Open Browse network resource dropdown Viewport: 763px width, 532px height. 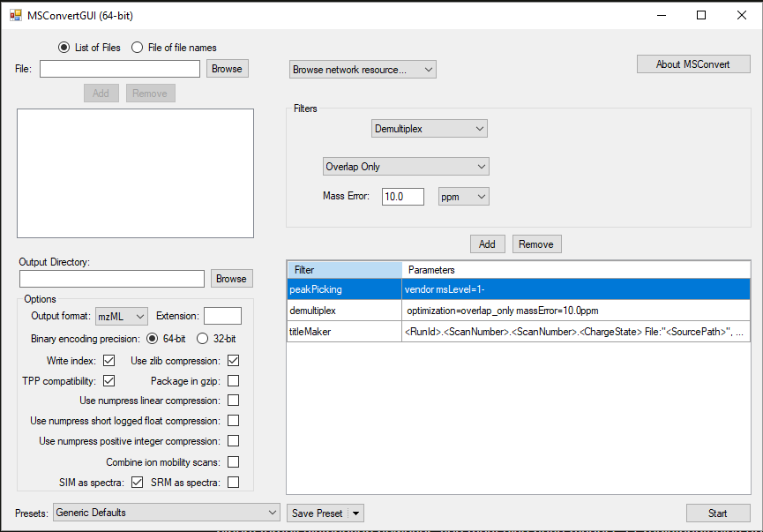click(x=363, y=70)
